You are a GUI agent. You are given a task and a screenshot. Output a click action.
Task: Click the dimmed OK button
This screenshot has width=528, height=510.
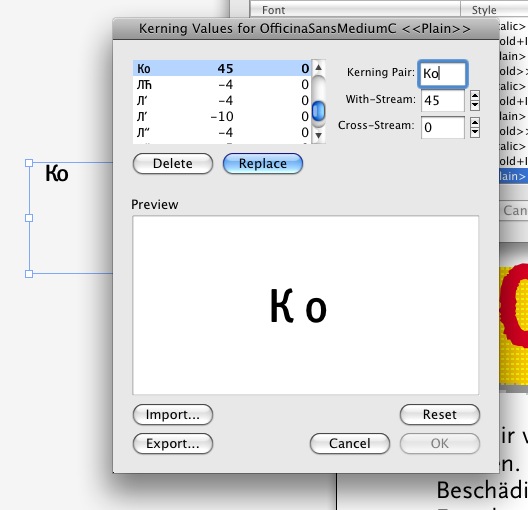tap(440, 443)
